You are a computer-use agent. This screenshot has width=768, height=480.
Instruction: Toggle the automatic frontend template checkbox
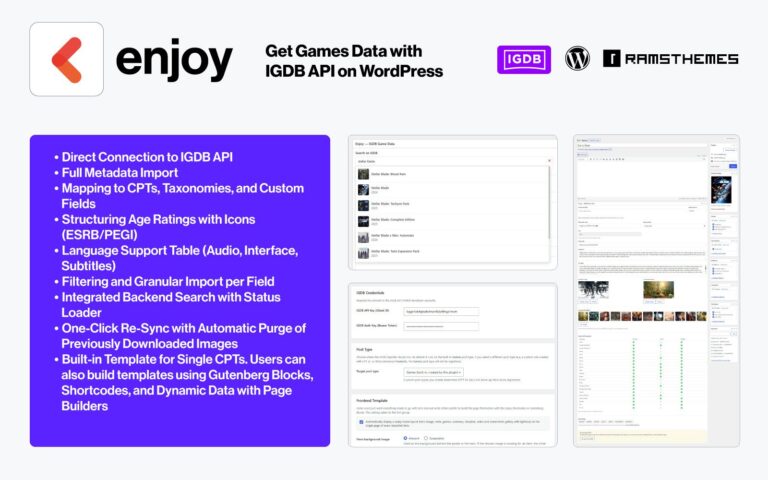pyautogui.click(x=361, y=422)
